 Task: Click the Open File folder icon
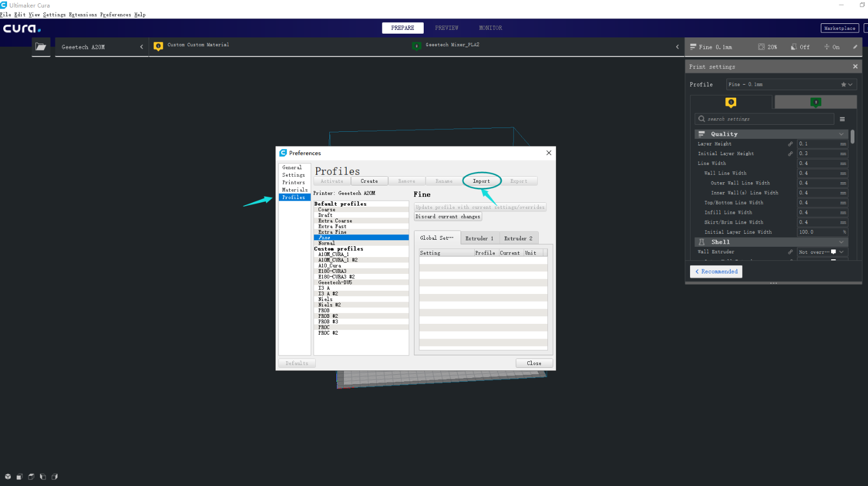tap(41, 47)
